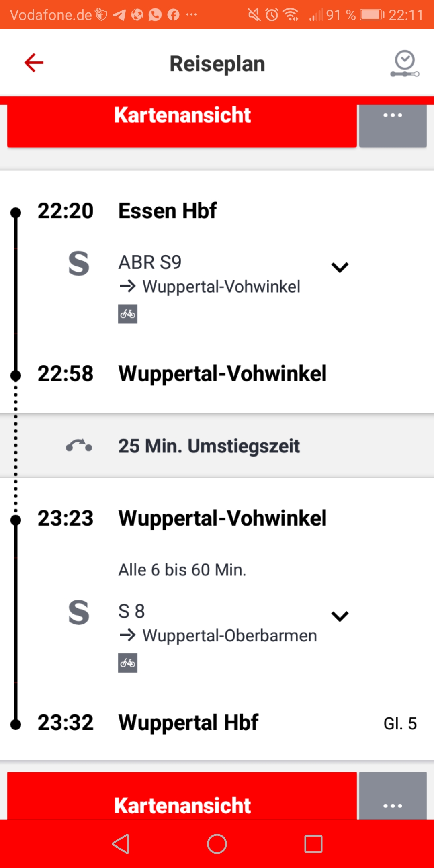This screenshot has width=434, height=868.
Task: Open the trip alarm clock icon
Action: (405, 63)
